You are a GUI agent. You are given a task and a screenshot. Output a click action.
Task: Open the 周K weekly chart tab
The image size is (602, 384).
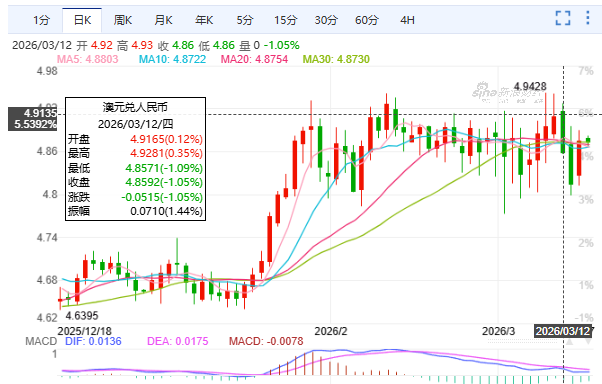click(x=123, y=20)
